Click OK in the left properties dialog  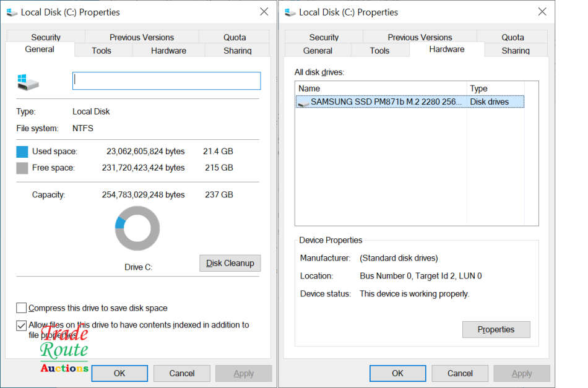click(x=119, y=373)
